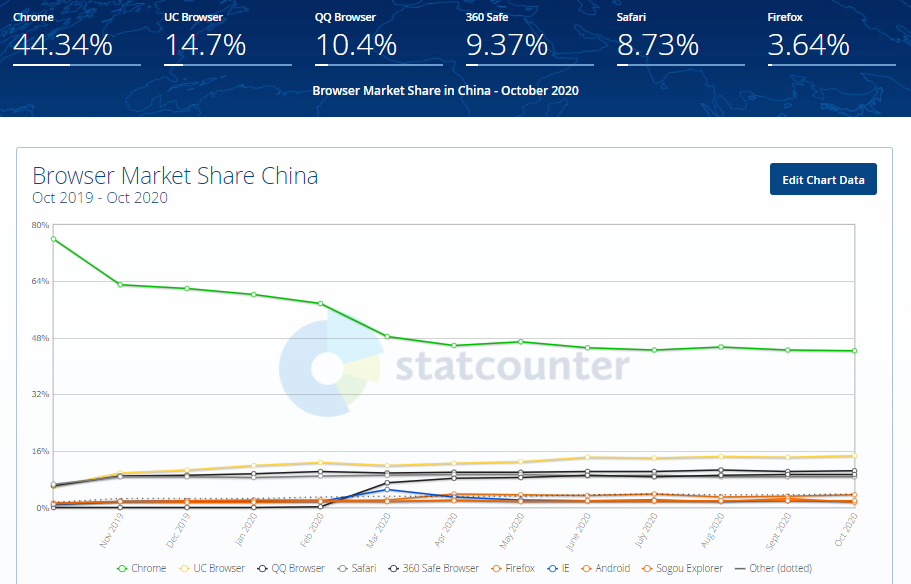Toggle the Firefox legend entry

click(x=513, y=568)
